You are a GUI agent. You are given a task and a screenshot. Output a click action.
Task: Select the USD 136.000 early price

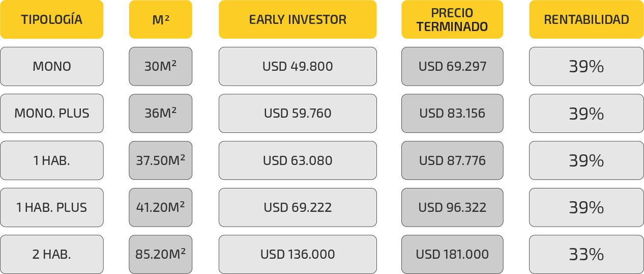[298, 254]
